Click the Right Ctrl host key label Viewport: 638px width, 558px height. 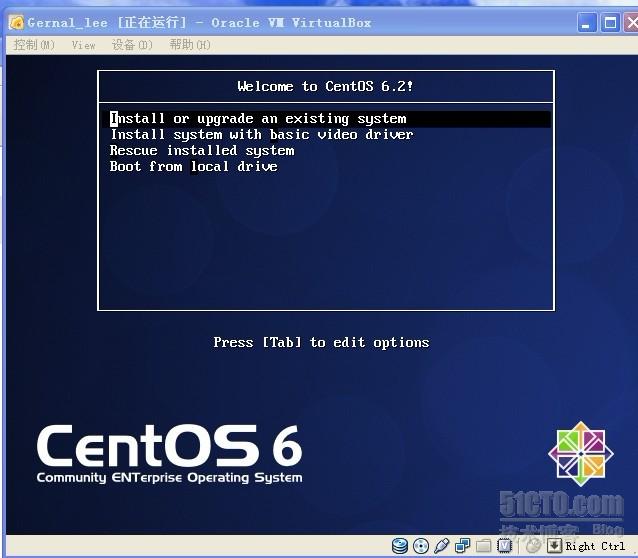tap(595, 546)
